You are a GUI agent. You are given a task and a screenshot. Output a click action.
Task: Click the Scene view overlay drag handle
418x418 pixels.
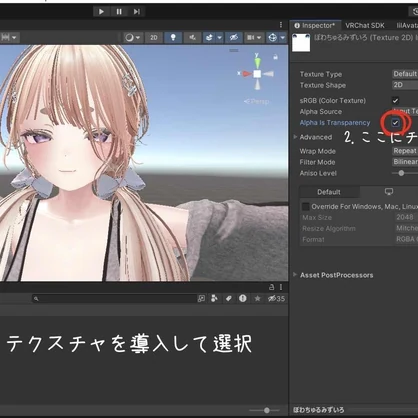point(234,51)
